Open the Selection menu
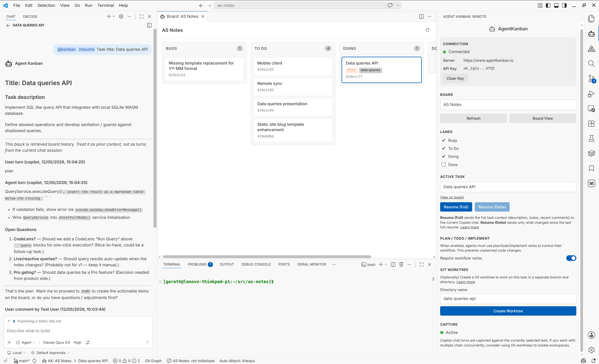599x364 pixels. (46, 5)
